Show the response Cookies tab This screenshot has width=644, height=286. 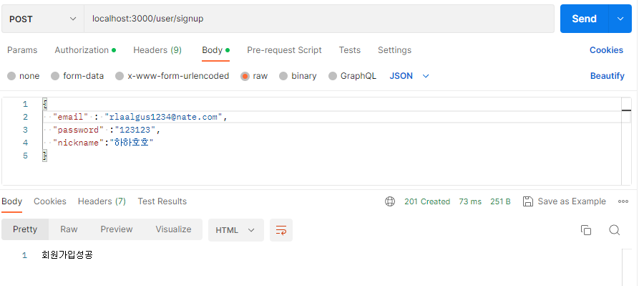(x=49, y=201)
